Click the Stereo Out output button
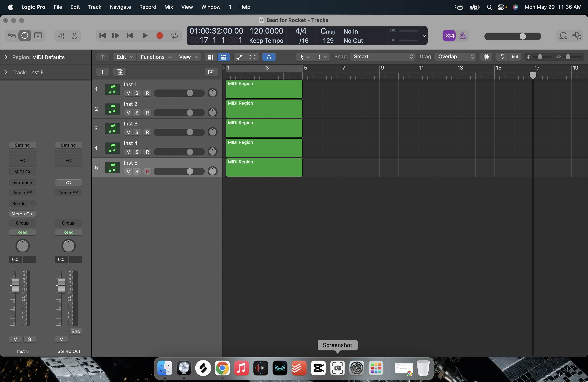 [x=22, y=214]
